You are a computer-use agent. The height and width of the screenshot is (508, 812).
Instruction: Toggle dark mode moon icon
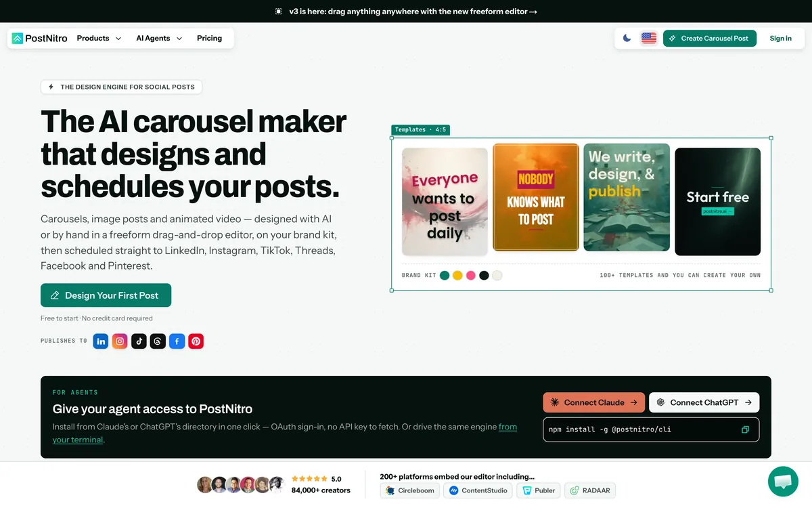point(627,39)
